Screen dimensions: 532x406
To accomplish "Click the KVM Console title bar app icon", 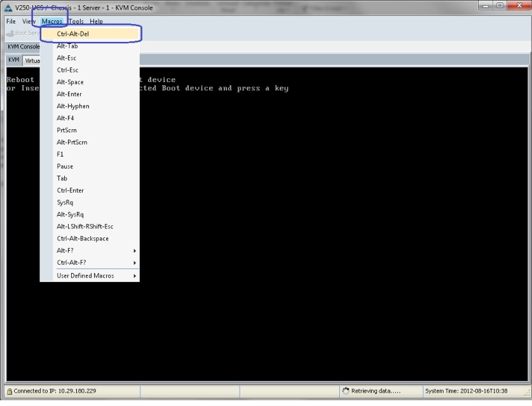I will tap(8, 8).
